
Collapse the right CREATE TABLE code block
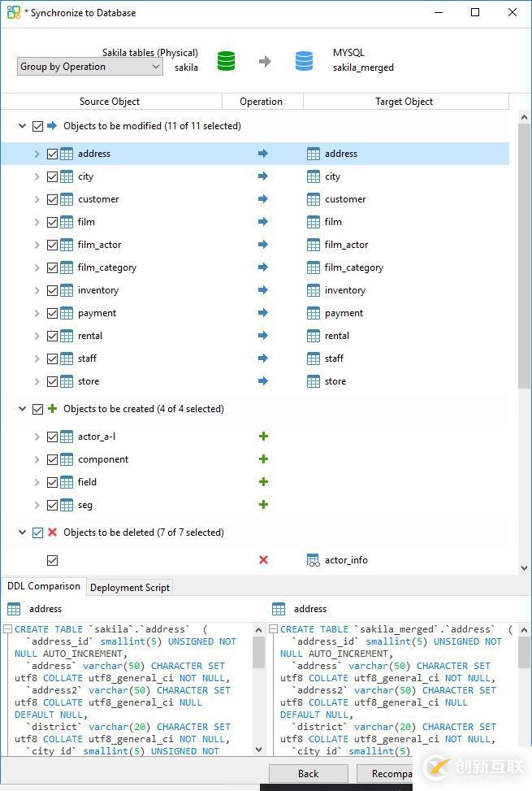coord(273,629)
